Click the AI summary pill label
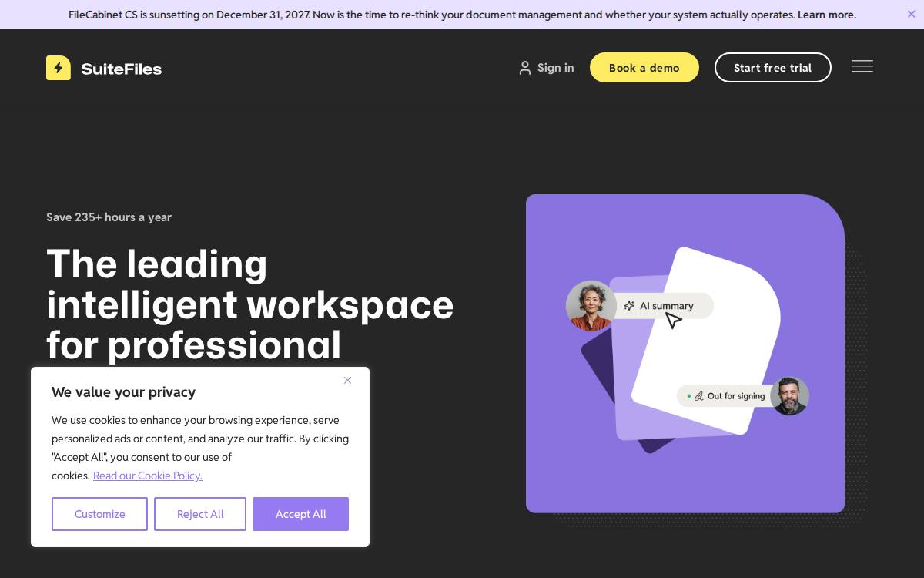The width and height of the screenshot is (924, 578). 667,306
